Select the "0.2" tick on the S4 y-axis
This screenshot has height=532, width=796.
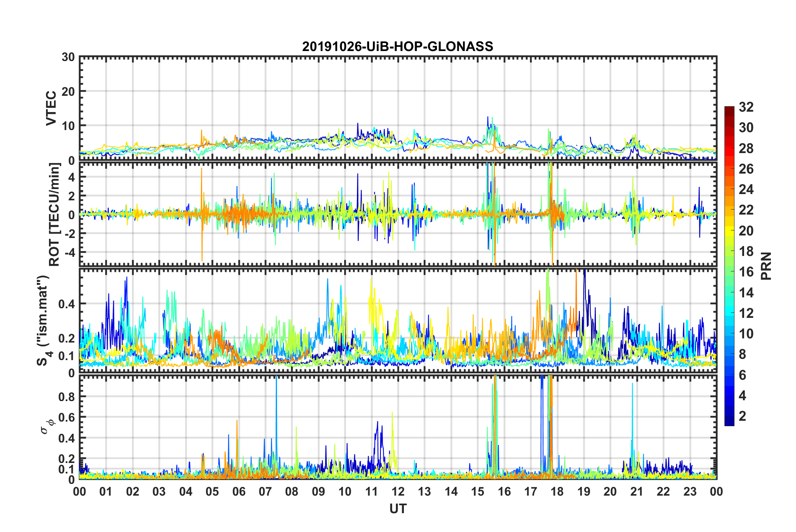tap(67, 338)
